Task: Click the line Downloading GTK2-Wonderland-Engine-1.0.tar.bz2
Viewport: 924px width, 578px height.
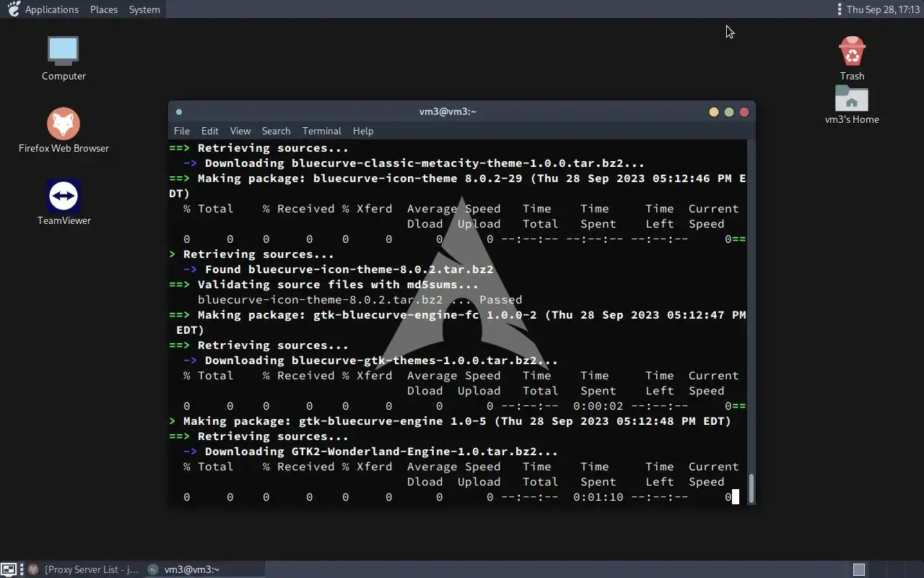Action: click(x=370, y=452)
